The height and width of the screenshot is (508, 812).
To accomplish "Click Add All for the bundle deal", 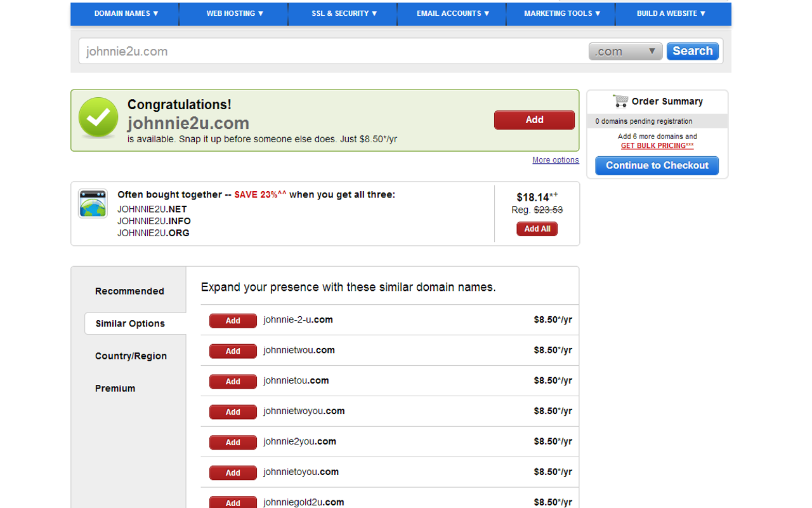I will (537, 229).
